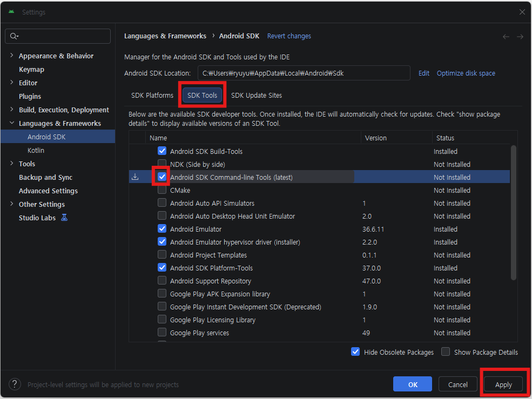Image resolution: width=532 pixels, height=399 pixels.
Task: Expand Other Settings section
Action: click(x=12, y=204)
